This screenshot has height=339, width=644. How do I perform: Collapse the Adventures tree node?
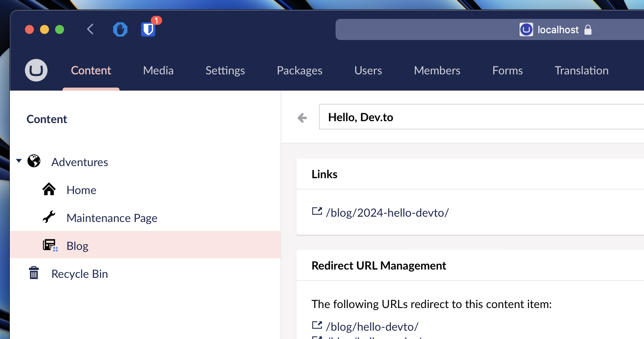click(x=19, y=161)
